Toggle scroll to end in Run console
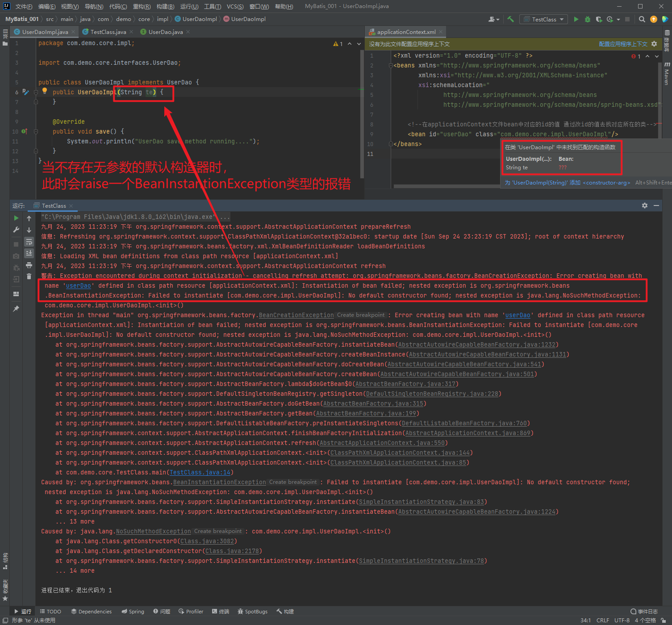This screenshot has height=625, width=672. pos(29,253)
